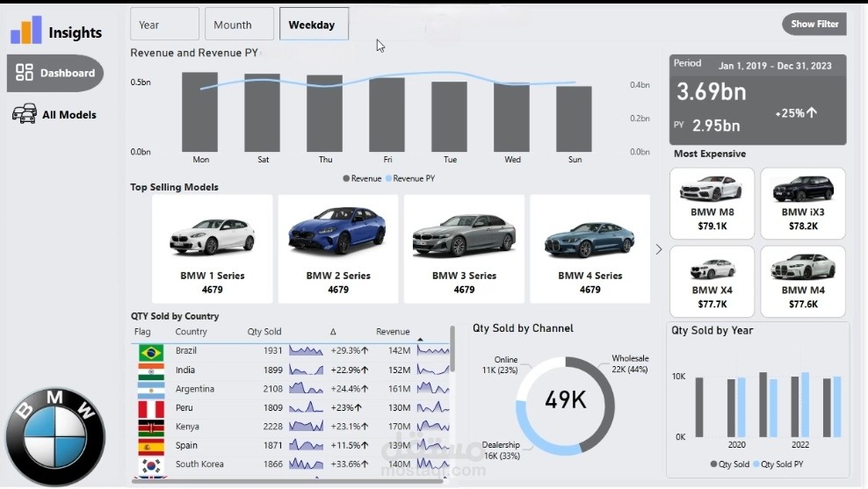Select the BMW 2 Series card
Viewport: 868px width, 489px height.
tap(338, 249)
